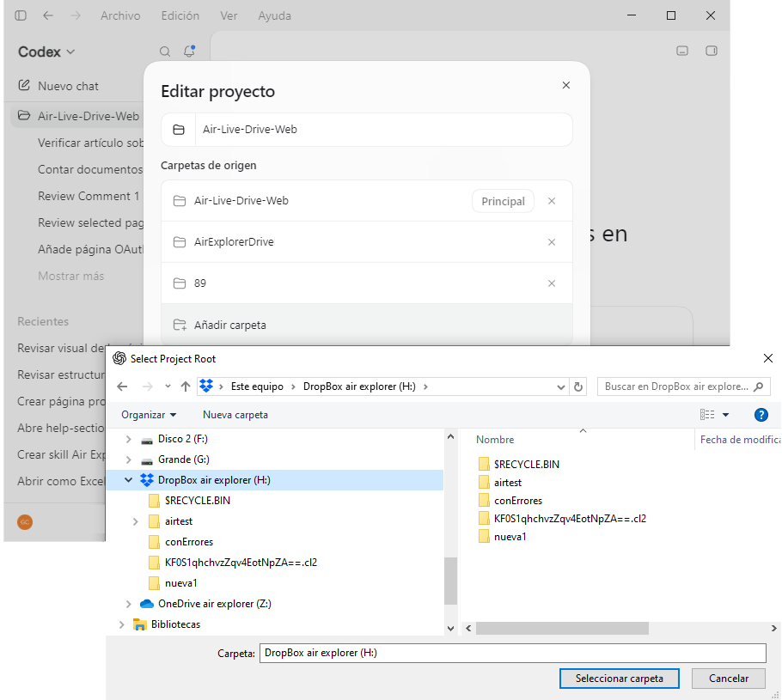
Task: Select Air-Live-Drive-Web project in sidebar
Action: 78,116
